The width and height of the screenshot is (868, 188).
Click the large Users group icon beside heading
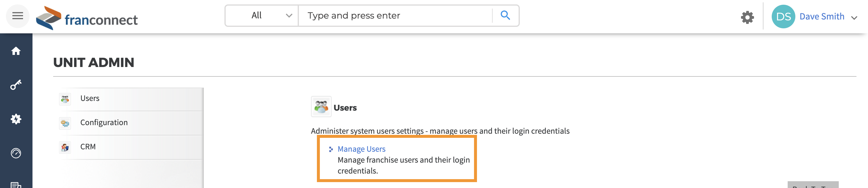pos(321,107)
